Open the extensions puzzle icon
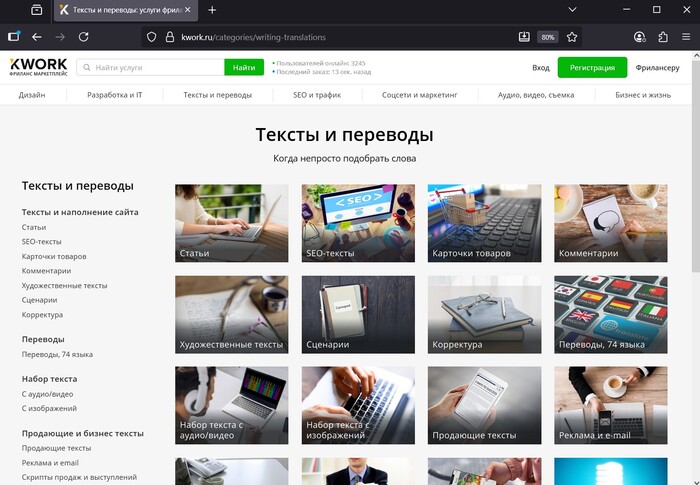This screenshot has width=700, height=485. (x=663, y=37)
